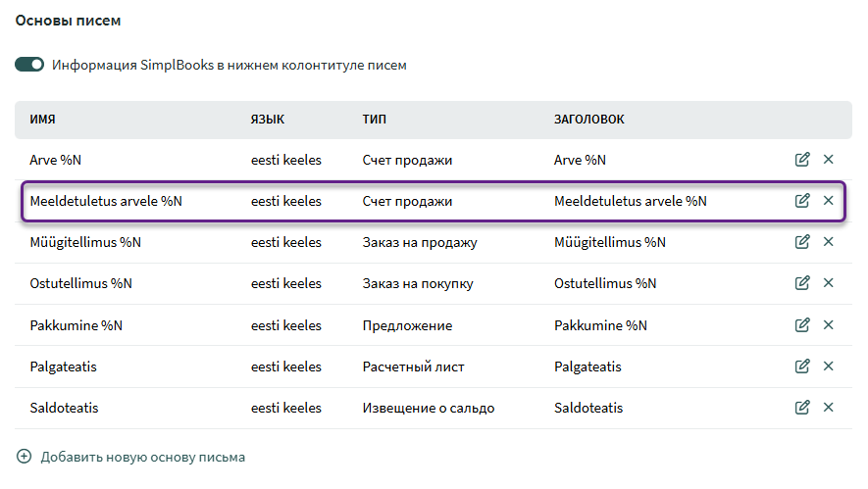This screenshot has width=868, height=489.
Task: Click the plus icon to add template
Action: (25, 457)
